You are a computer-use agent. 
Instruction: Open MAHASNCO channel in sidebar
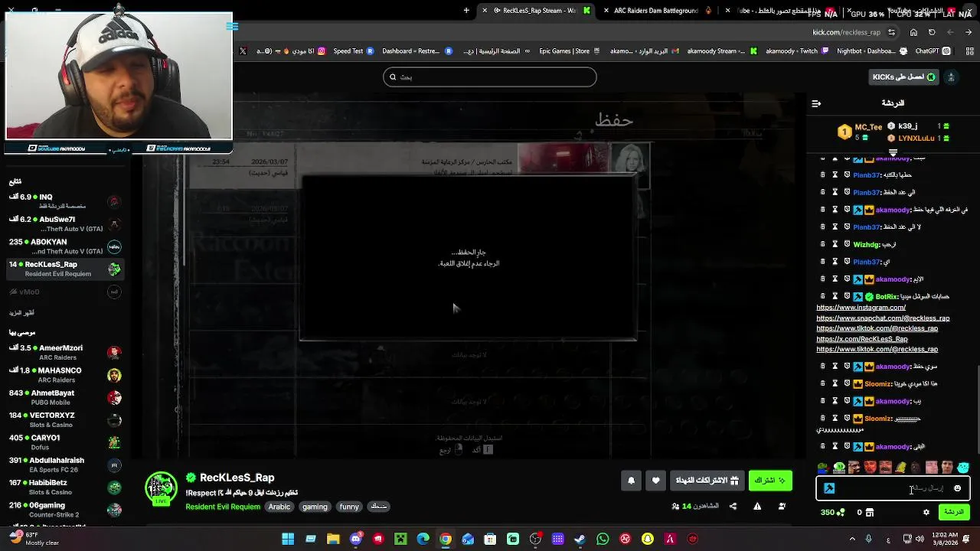(66, 375)
